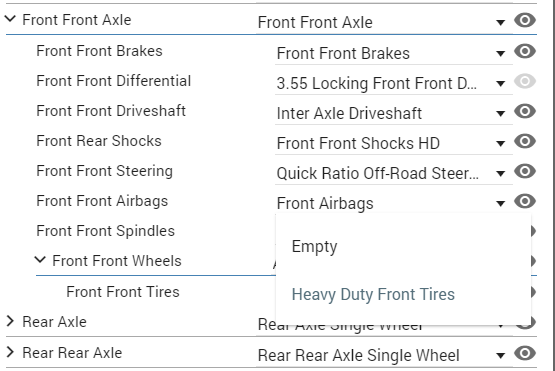Toggle the greyed-out Front Front Differential eye
Image resolution: width=555 pixels, height=371 pixels.
(x=525, y=81)
